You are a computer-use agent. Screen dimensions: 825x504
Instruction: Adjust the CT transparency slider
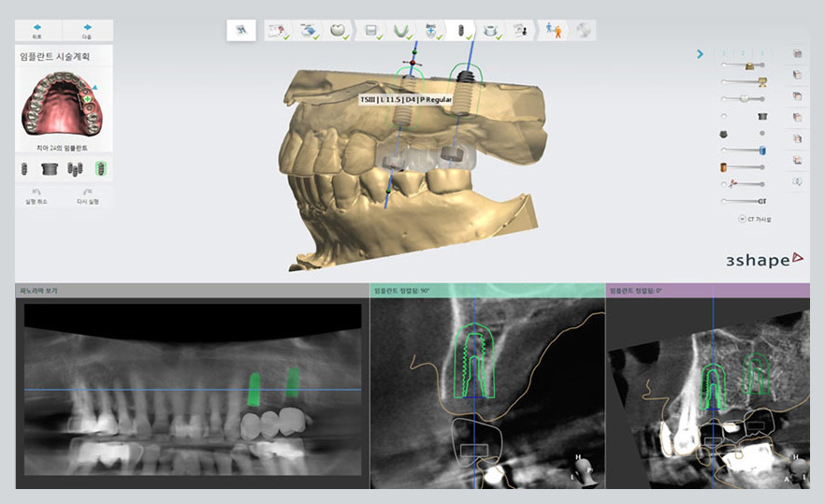(x=761, y=201)
